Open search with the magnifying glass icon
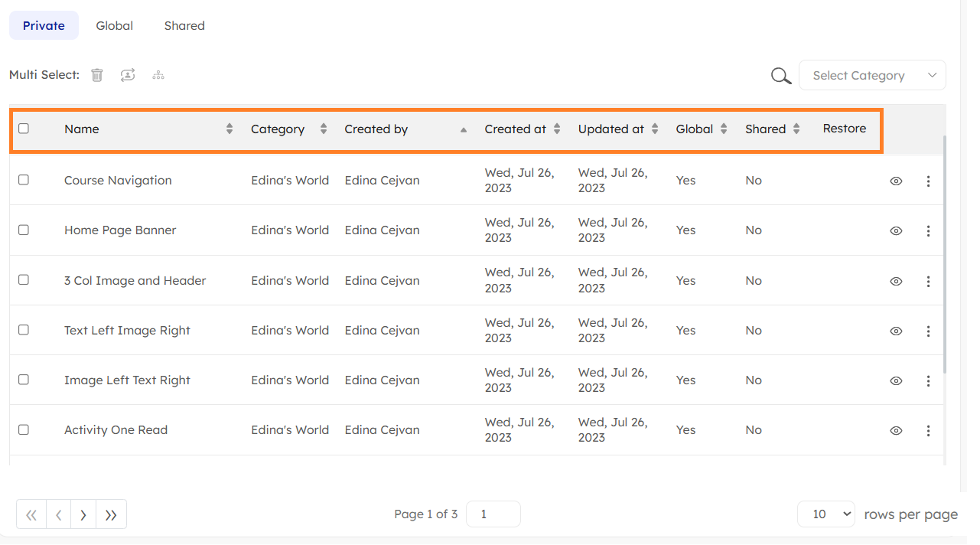The image size is (980, 545). pos(780,76)
